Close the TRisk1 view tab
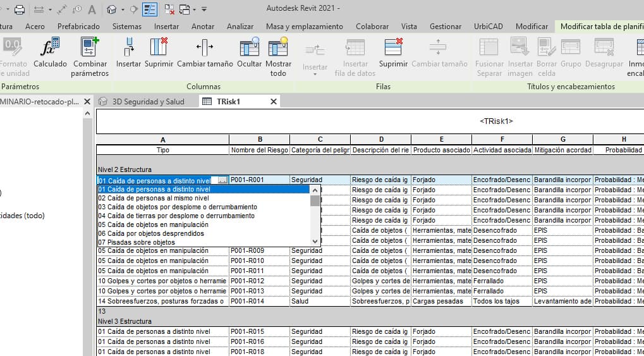644x356 pixels. (274, 102)
